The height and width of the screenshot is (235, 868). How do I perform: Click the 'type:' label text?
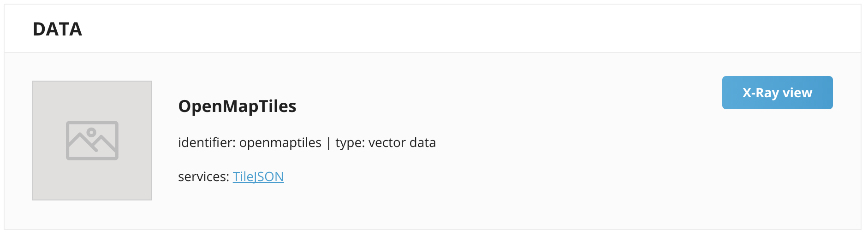350,143
